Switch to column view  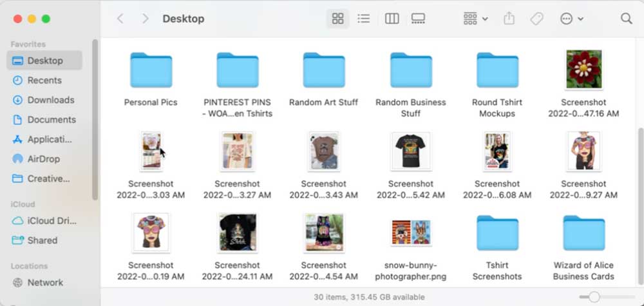click(x=392, y=19)
